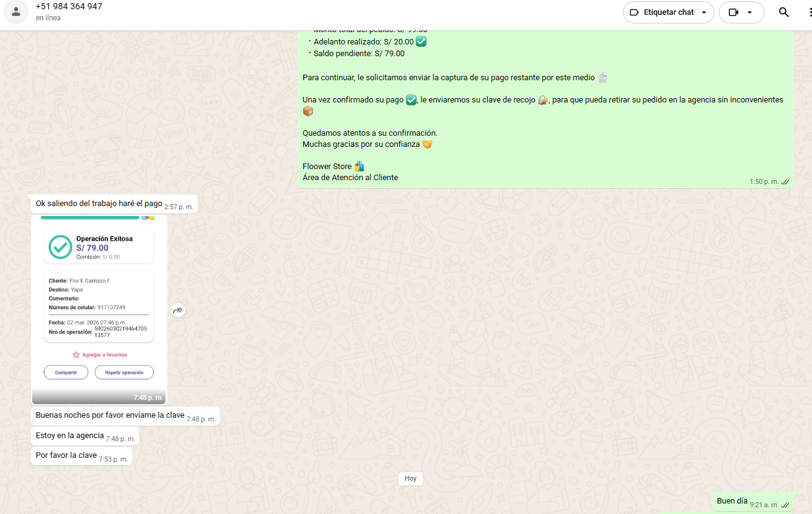Start a video call with camera icon
Viewport: 812px width, 514px height.
pos(734,12)
